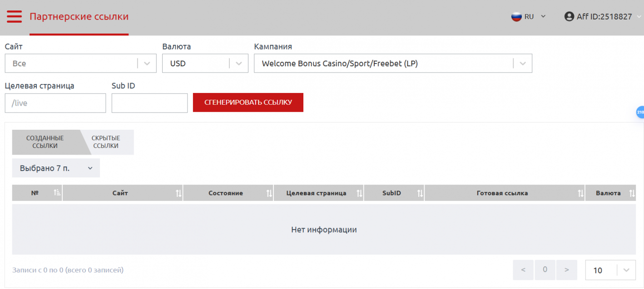
Task: Go to next page of records
Action: tap(566, 270)
